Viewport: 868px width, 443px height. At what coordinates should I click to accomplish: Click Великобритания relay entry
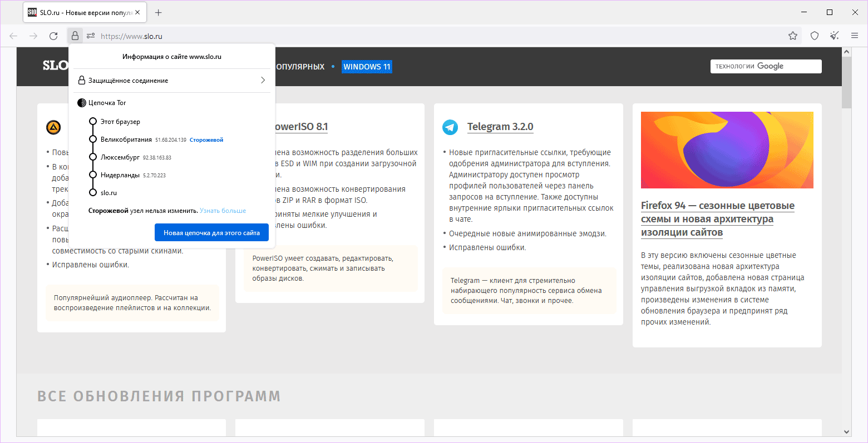click(x=126, y=140)
